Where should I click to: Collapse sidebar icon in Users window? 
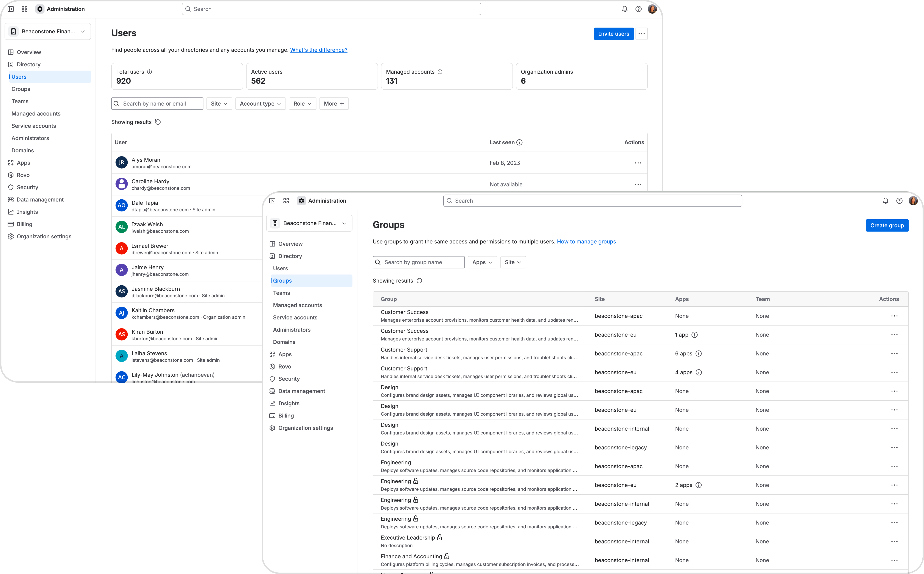point(11,9)
